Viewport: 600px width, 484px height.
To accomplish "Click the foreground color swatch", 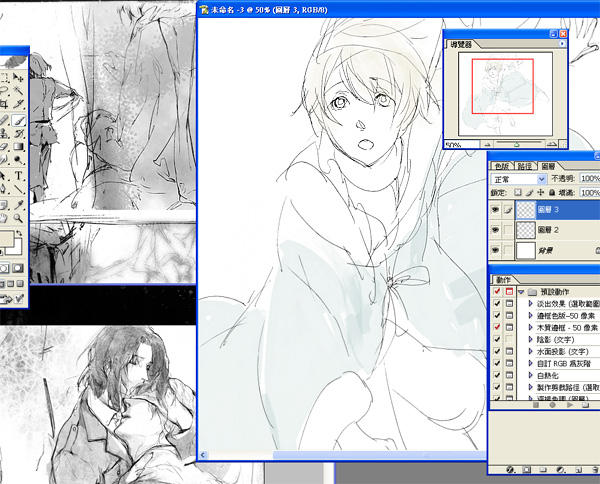I will point(6,238).
